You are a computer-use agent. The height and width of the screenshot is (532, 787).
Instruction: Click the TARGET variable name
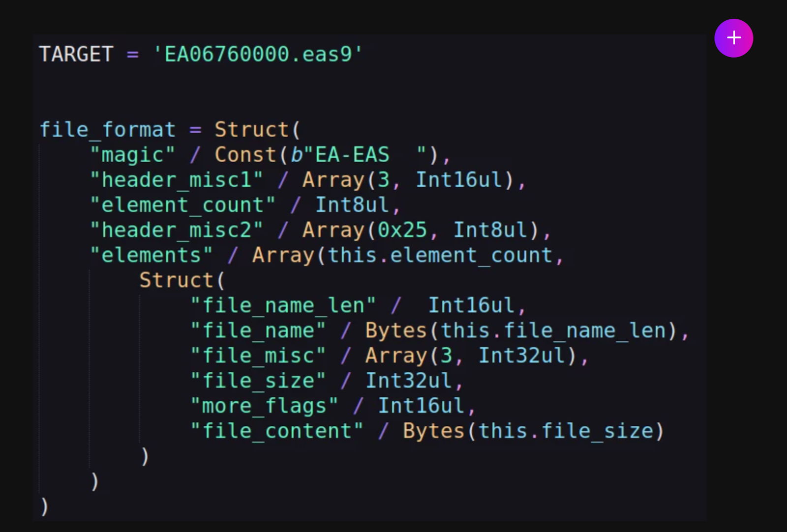(76, 54)
